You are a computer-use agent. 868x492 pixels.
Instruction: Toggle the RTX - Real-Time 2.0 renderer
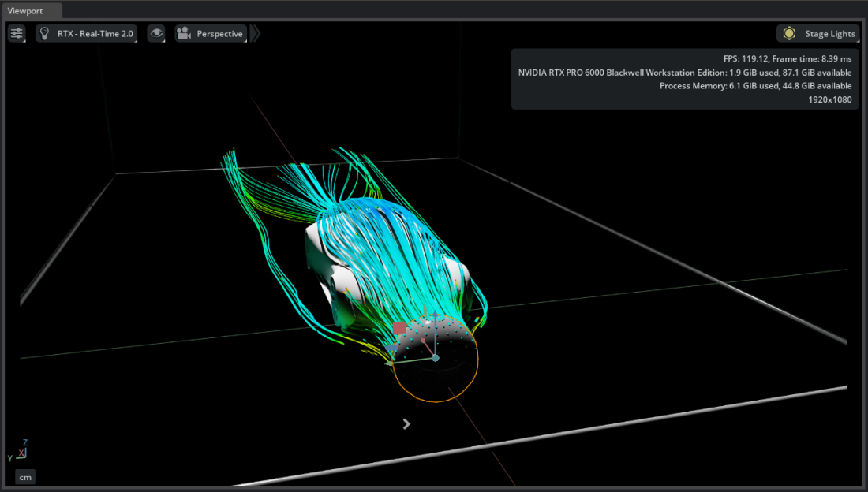(87, 33)
